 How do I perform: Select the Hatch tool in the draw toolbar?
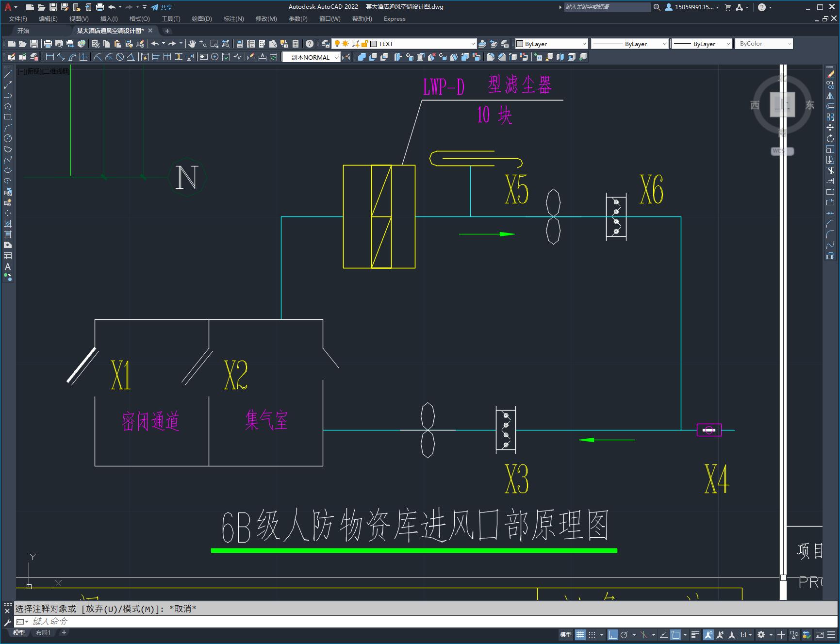(8, 224)
